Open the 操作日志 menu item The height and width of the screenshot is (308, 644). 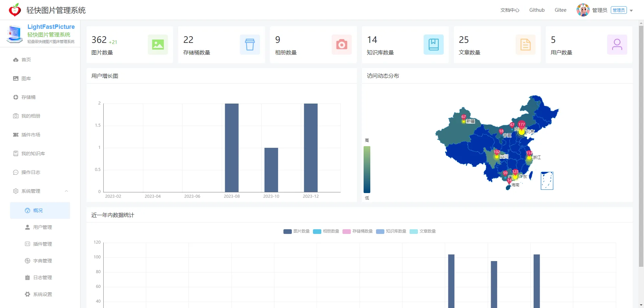[40, 172]
